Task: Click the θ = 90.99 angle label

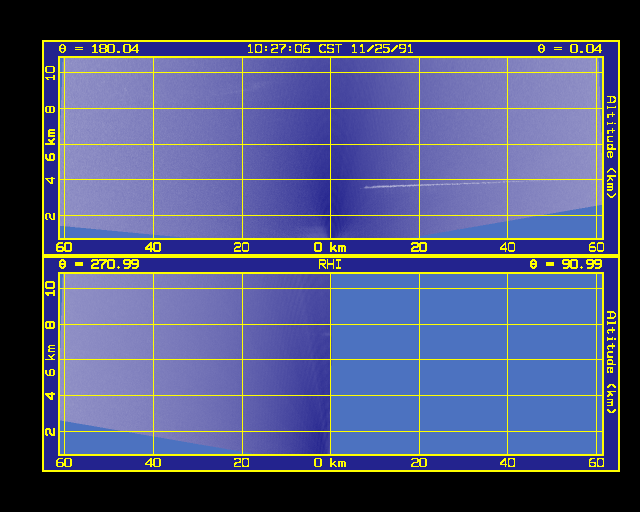Action: click(x=565, y=264)
